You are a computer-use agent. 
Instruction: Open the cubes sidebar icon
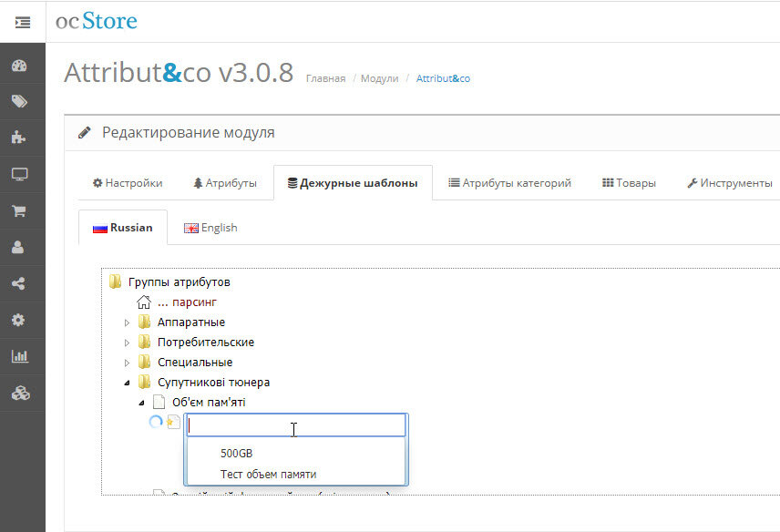click(x=20, y=394)
